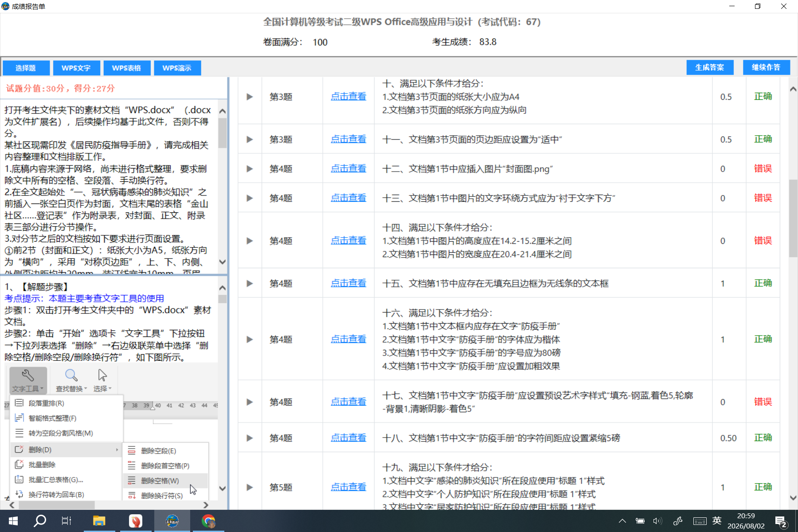Click the red 试题分值:30分,得分:27分 text
798x532 pixels.
(x=60, y=88)
